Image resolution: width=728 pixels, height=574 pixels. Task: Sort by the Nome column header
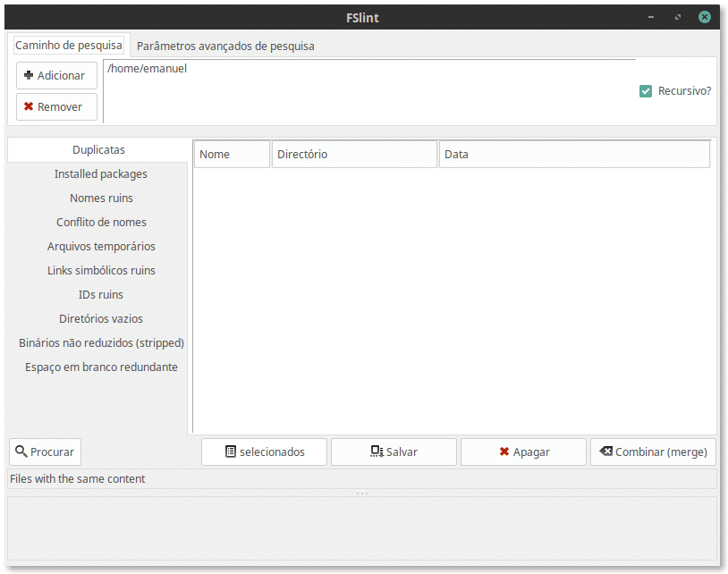click(x=233, y=154)
